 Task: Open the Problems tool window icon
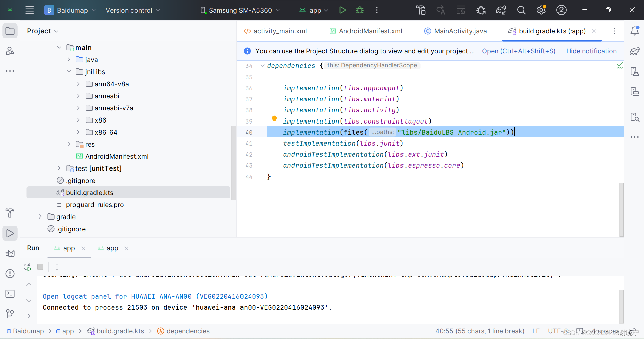(x=10, y=274)
